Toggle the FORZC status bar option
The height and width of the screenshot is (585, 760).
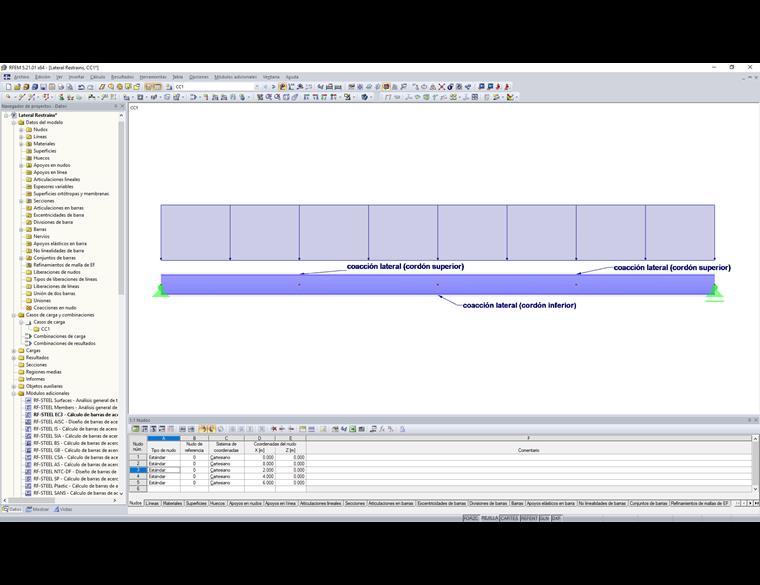[471, 518]
